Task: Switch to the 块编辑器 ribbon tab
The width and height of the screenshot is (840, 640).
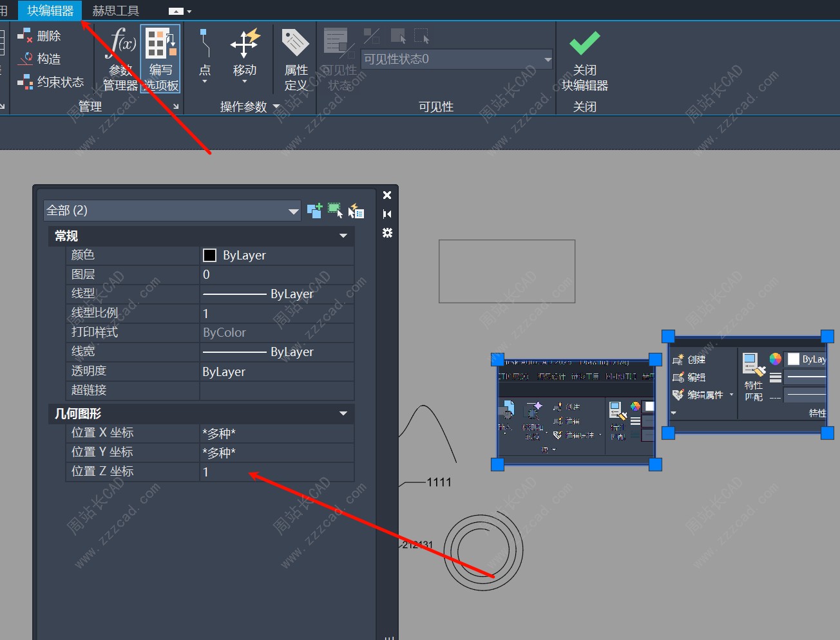Action: (50, 10)
